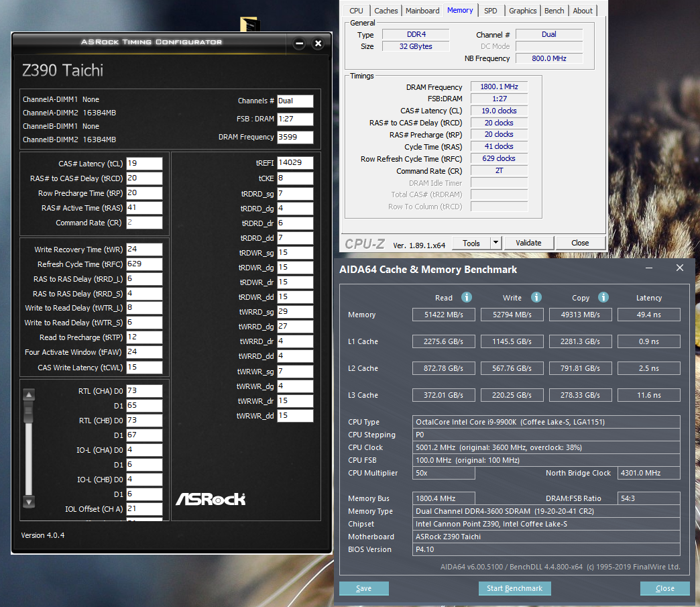Click the Channels # field showing Dual
Screen dimensions: 700x607
295,101
